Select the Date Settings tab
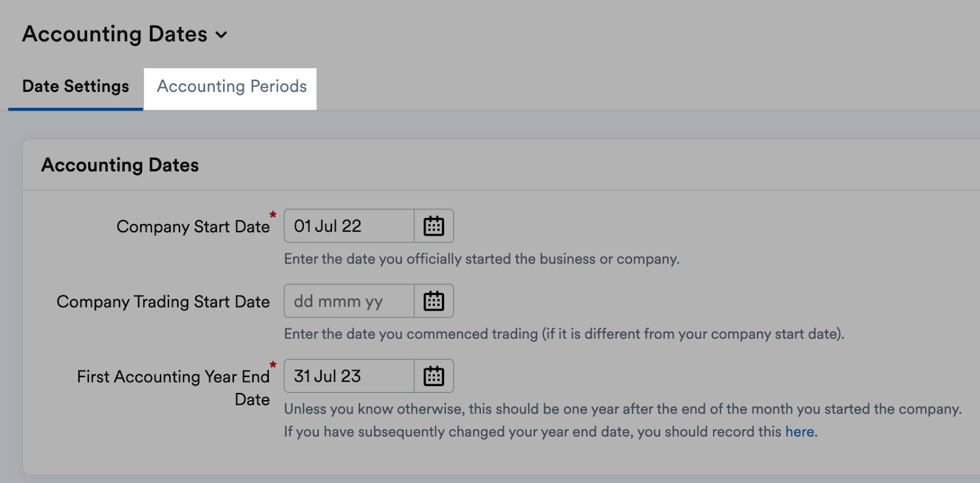 (x=75, y=86)
